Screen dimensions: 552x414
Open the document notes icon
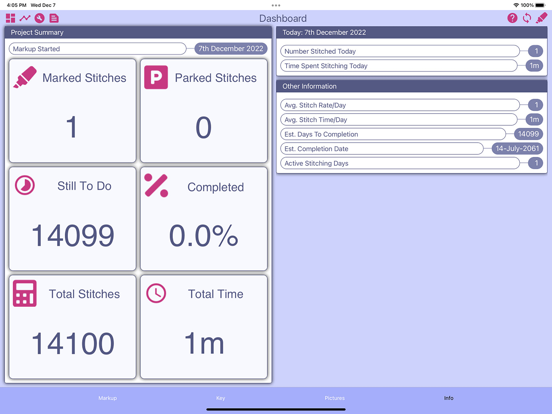pyautogui.click(x=54, y=18)
